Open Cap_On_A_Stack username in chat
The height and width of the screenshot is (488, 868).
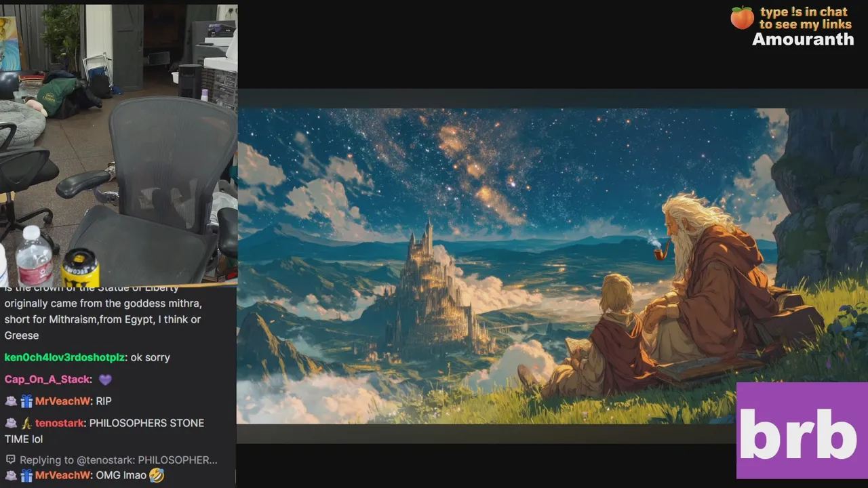pos(47,380)
